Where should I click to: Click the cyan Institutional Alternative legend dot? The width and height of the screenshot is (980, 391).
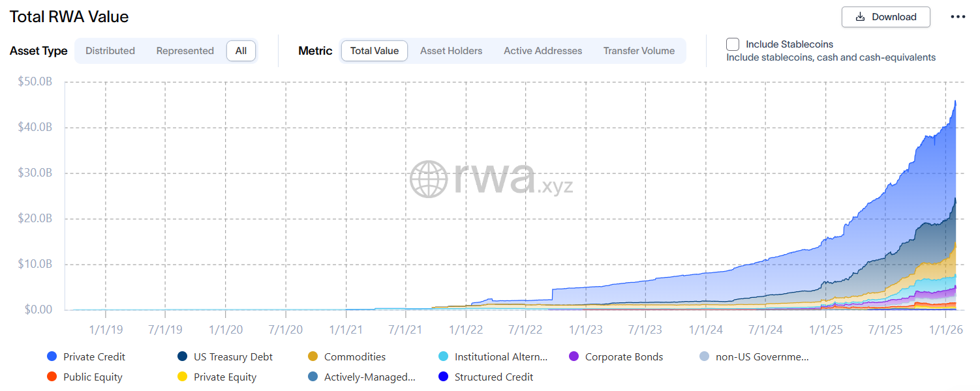tap(443, 356)
